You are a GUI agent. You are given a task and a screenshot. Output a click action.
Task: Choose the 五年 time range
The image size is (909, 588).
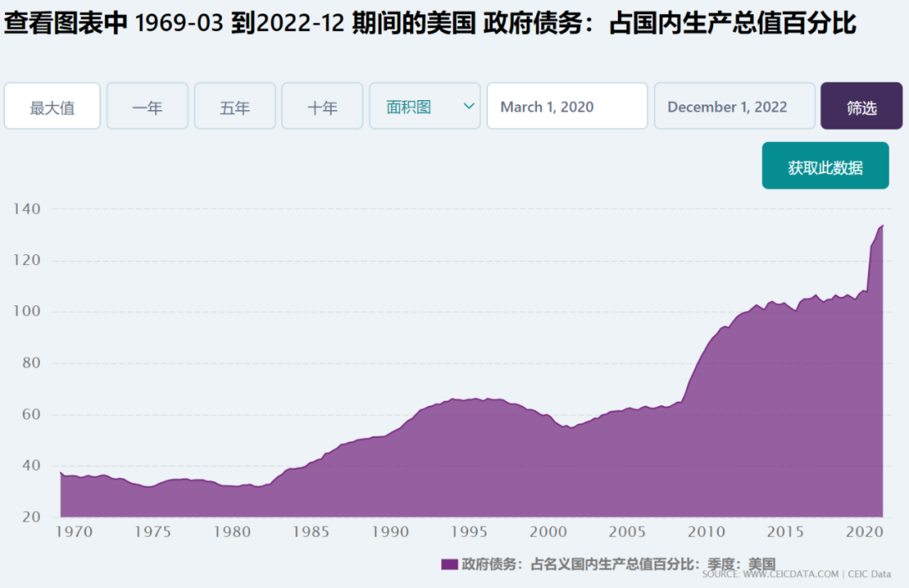(x=235, y=106)
